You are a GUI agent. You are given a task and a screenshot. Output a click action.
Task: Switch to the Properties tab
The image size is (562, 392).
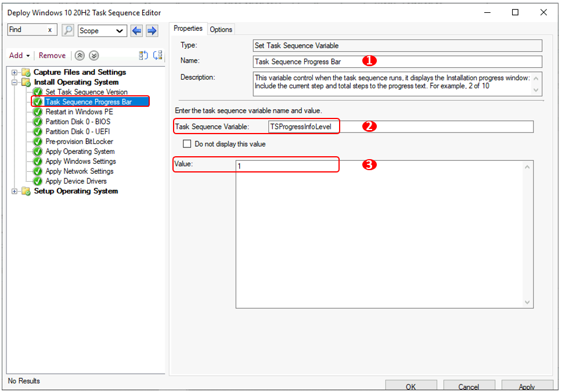188,28
